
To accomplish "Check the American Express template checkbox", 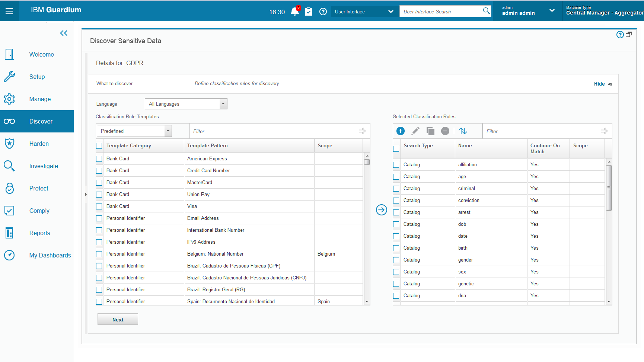I will pyautogui.click(x=99, y=159).
